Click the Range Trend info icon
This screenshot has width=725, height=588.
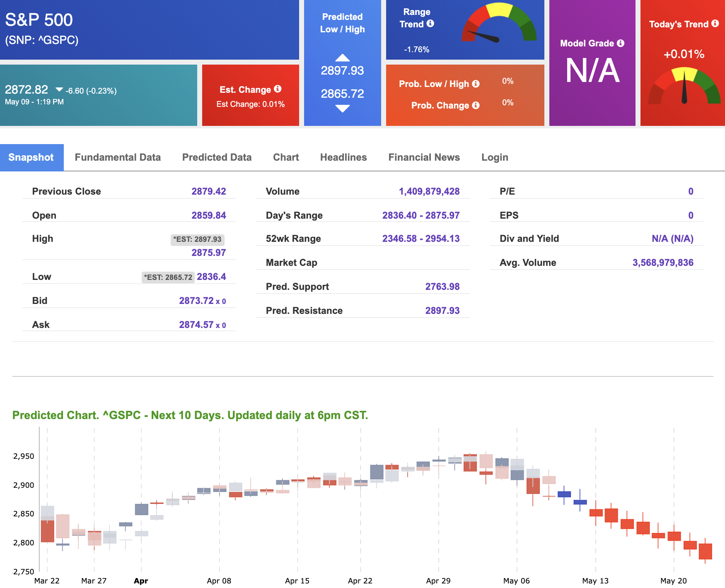[430, 24]
